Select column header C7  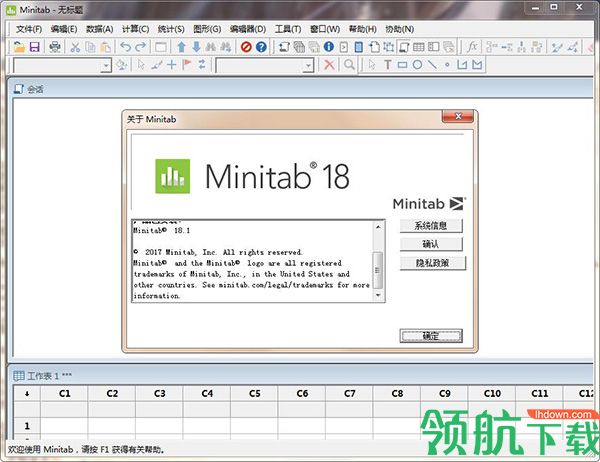(x=349, y=393)
